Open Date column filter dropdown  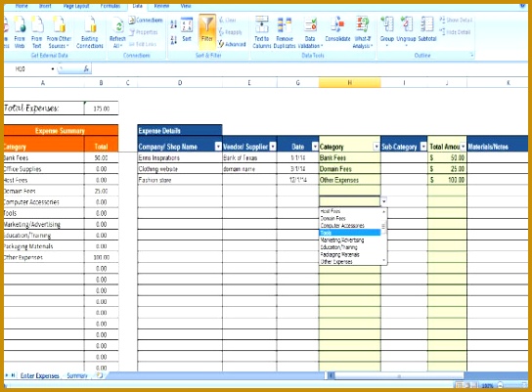(315, 147)
